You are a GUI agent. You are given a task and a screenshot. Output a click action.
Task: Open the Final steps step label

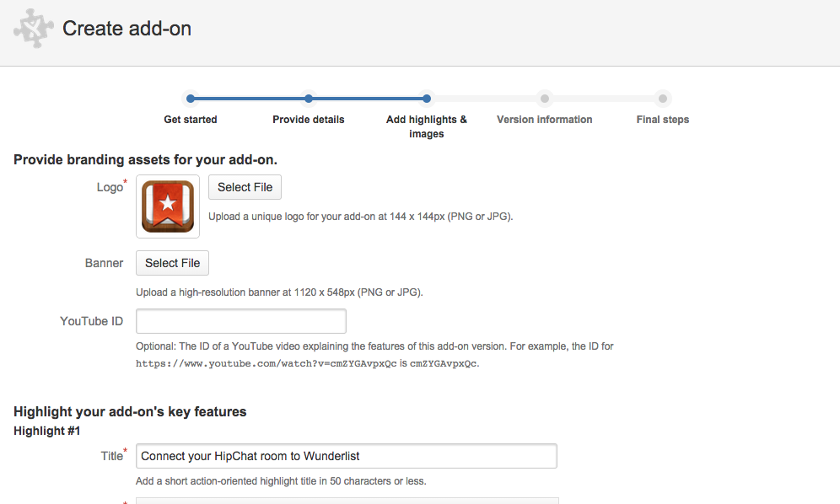tap(663, 120)
